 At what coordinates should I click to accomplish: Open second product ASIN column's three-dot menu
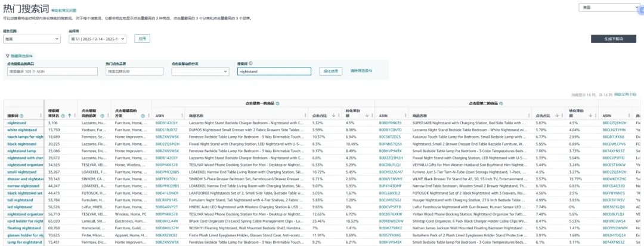click(x=406, y=116)
